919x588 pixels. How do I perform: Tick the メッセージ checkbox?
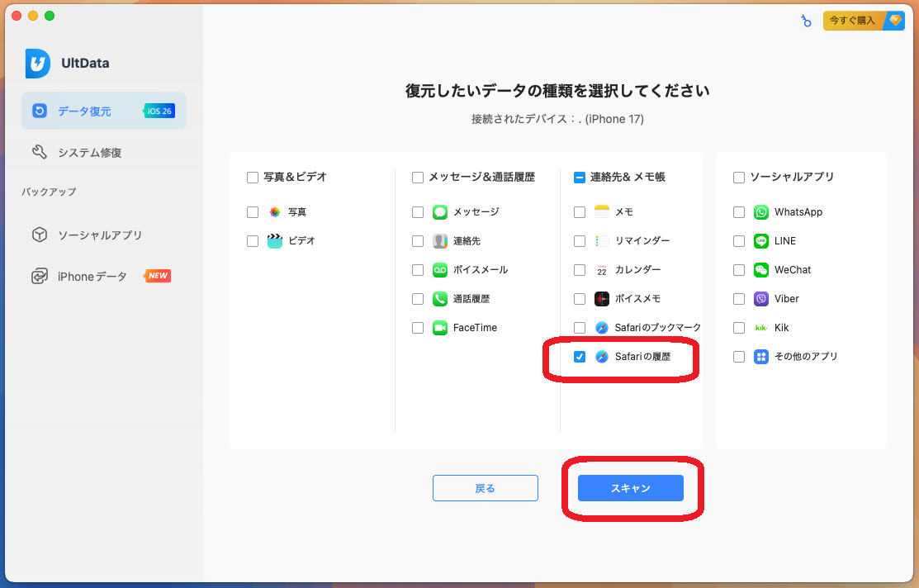(418, 212)
